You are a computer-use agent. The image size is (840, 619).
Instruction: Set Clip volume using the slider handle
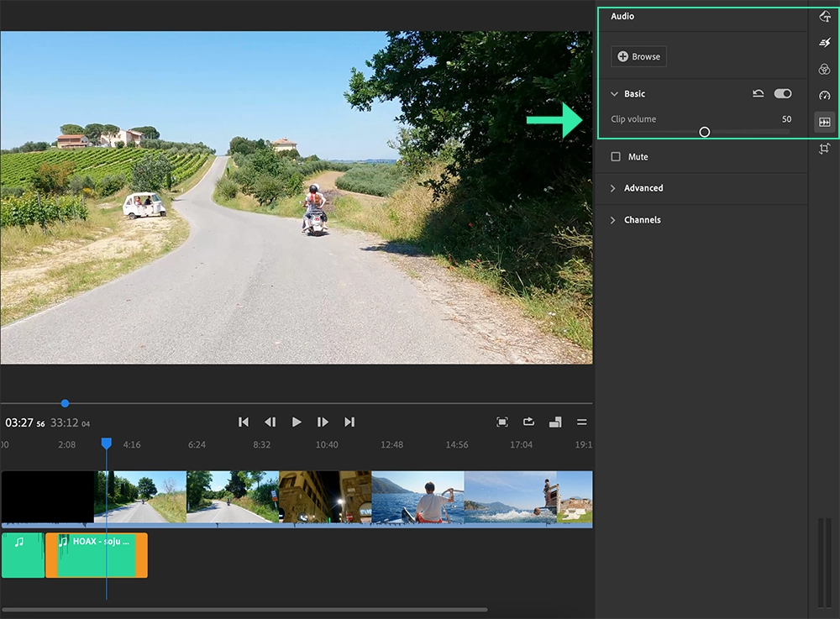[x=705, y=132]
